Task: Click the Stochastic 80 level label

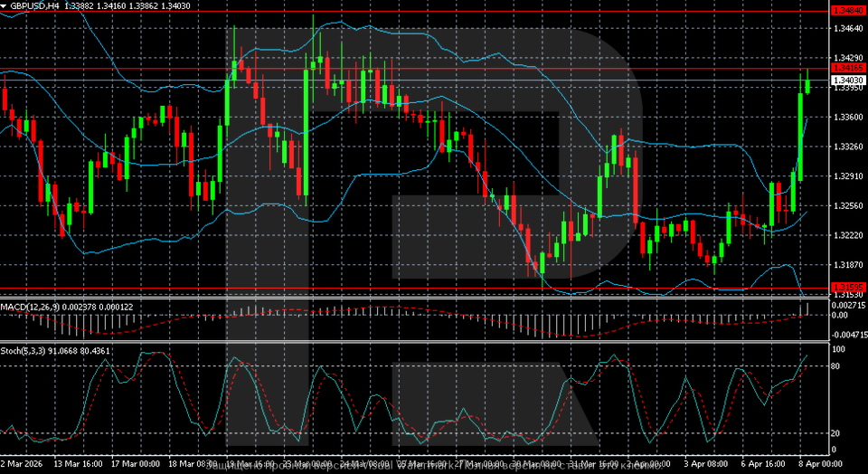Action: 837,366
